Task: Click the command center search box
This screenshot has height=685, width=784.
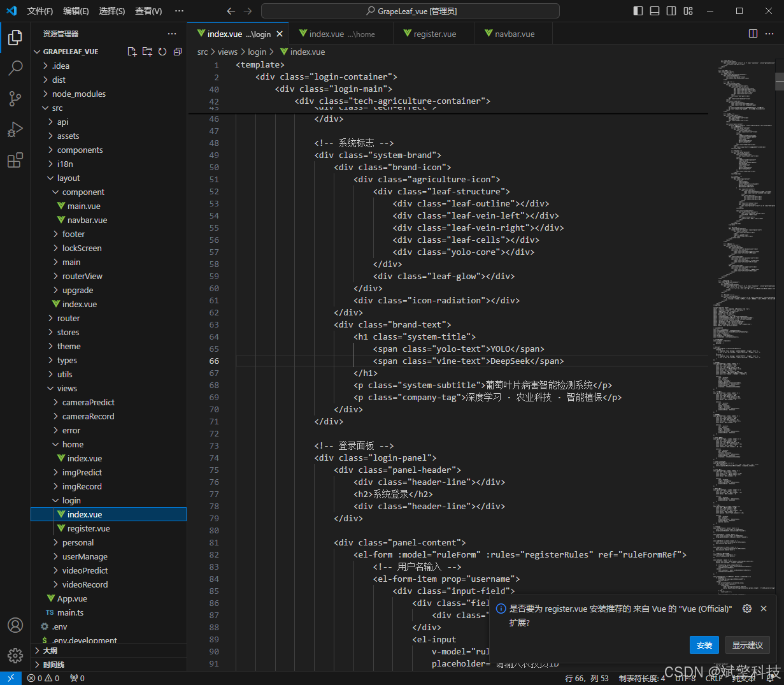Action: click(x=410, y=11)
